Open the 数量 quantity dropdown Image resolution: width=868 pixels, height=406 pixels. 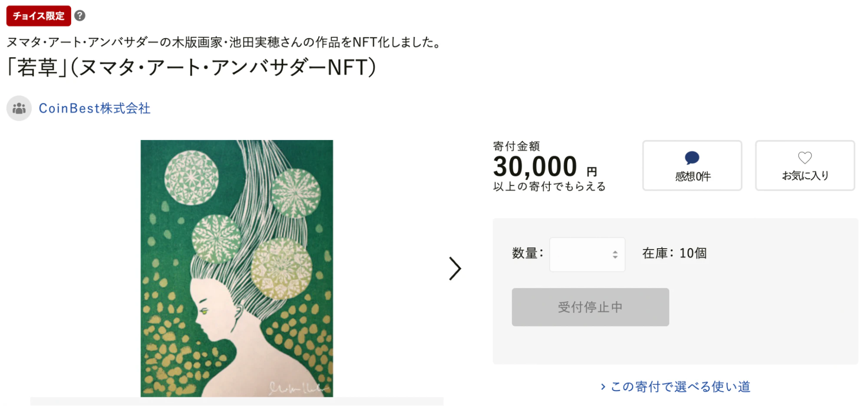pos(587,254)
